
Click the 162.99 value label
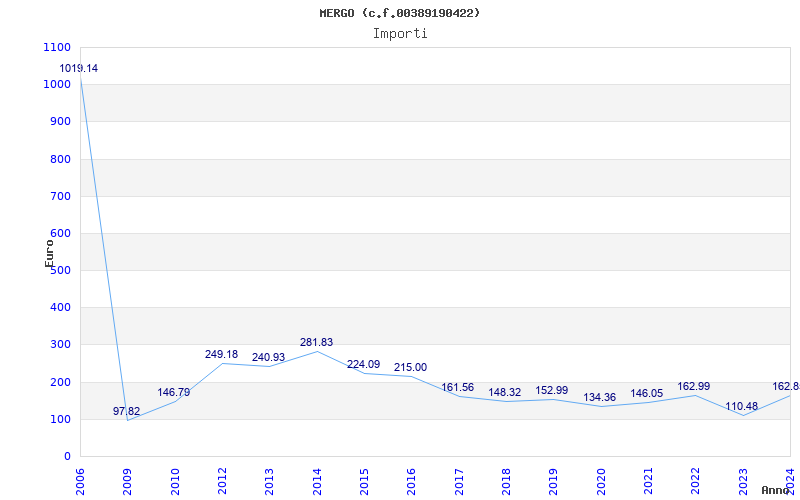693,387
